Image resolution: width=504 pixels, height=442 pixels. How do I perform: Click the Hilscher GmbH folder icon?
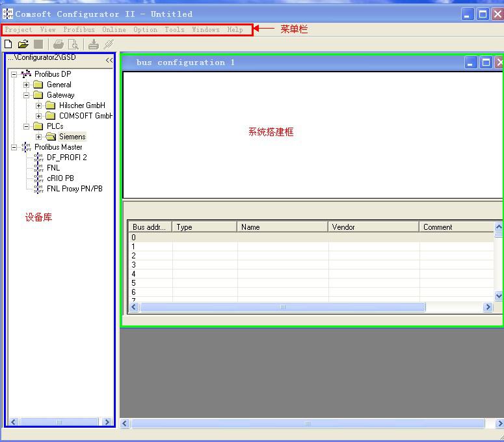point(51,105)
